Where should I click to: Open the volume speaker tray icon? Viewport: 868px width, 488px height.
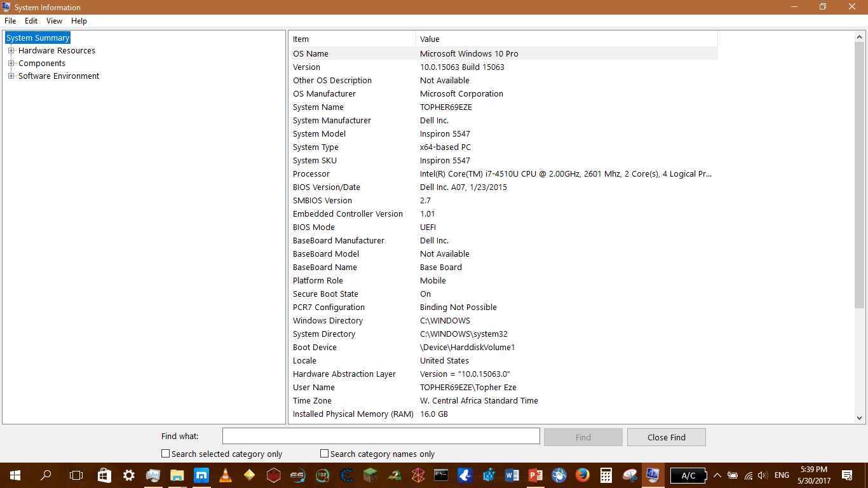pos(762,475)
